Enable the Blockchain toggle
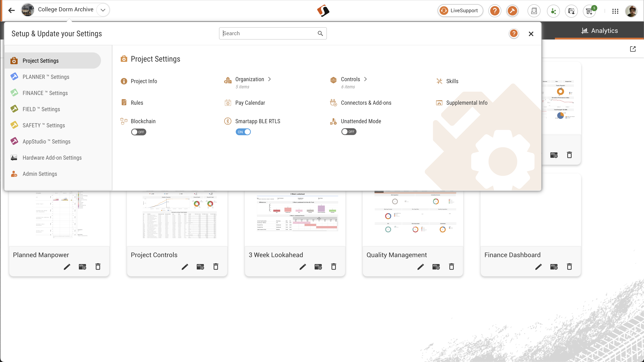Image resolution: width=644 pixels, height=362 pixels. [139, 132]
